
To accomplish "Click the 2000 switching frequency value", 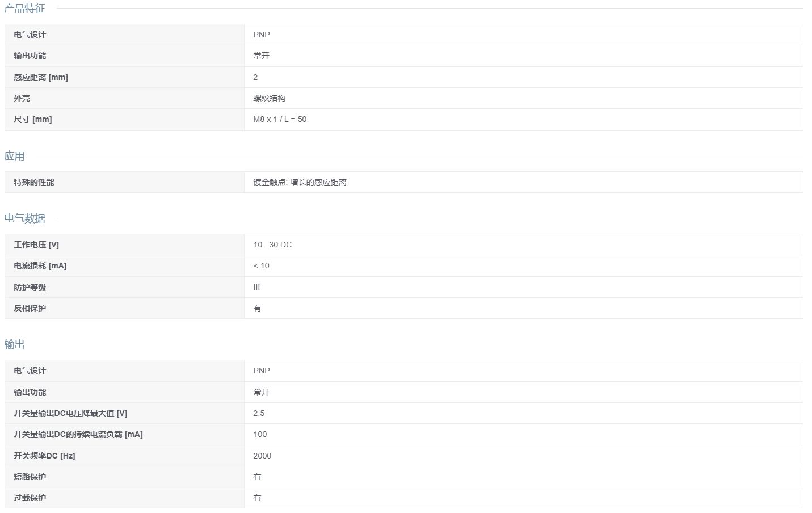I will [262, 456].
